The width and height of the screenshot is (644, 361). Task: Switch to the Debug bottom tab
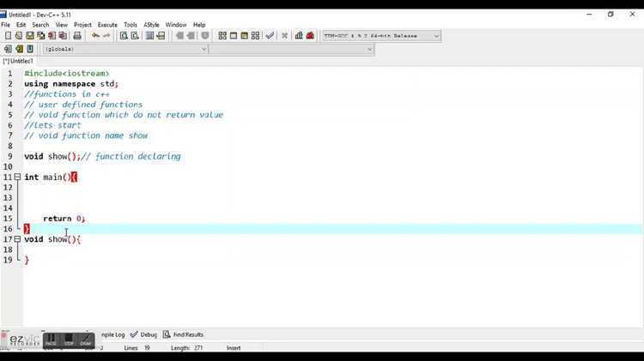[x=143, y=334]
